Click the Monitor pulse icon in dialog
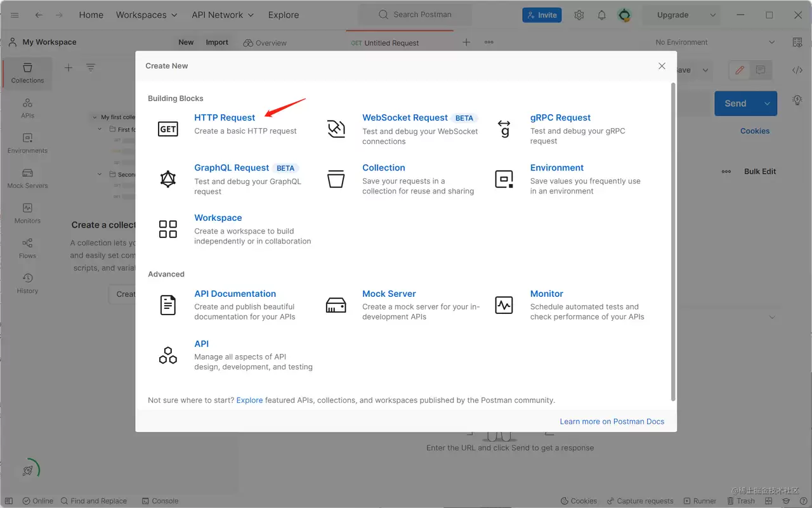812x508 pixels. click(504, 305)
